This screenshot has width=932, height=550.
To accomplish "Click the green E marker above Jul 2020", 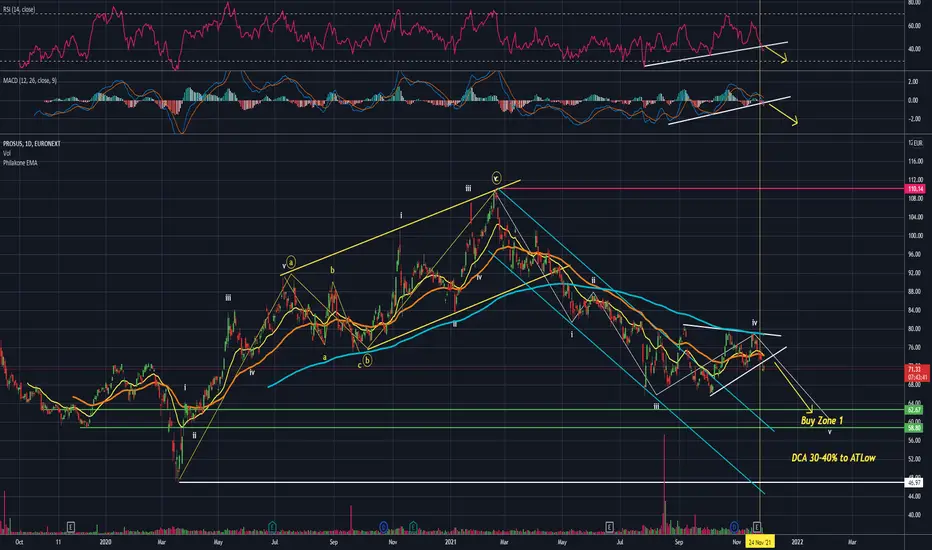I will pos(272,527).
